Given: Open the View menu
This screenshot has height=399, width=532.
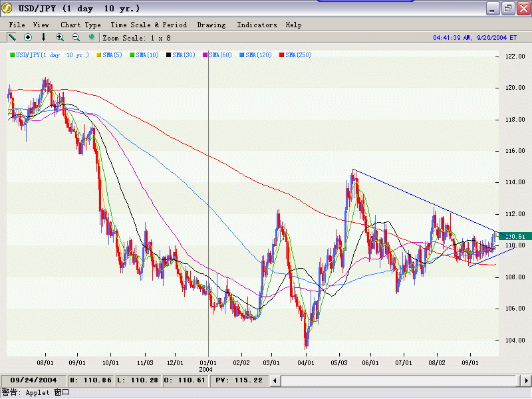Looking at the screenshot, I should click(x=41, y=25).
